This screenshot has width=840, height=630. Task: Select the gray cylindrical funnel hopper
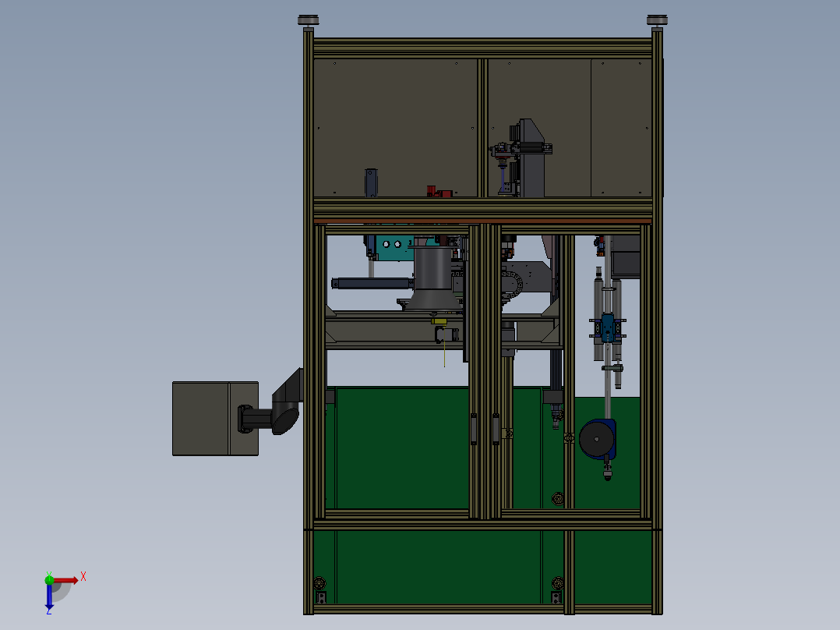tap(433, 279)
